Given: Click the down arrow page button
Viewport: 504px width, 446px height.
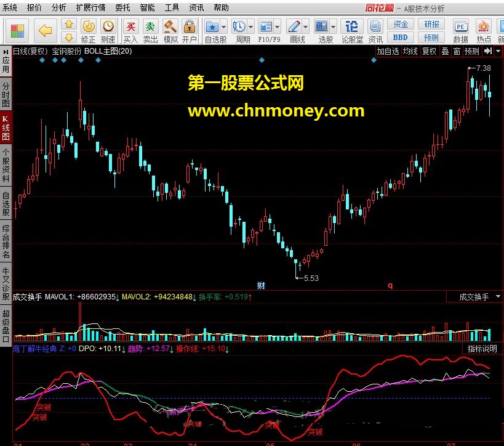Looking at the screenshot, I should pyautogui.click(x=69, y=38).
